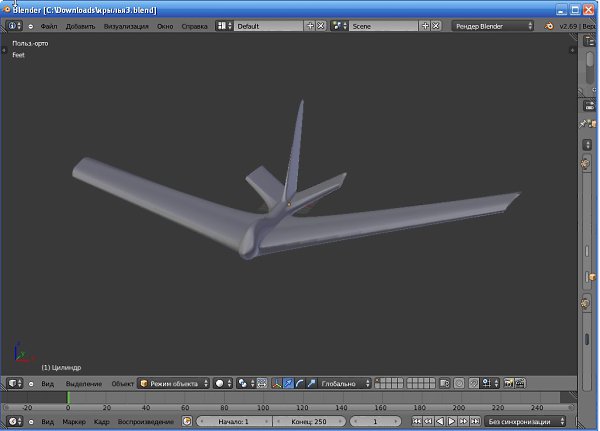Viewport: 600px width, 431px height.
Task: Open the Режим объекта mode dropdown
Action: [x=173, y=383]
